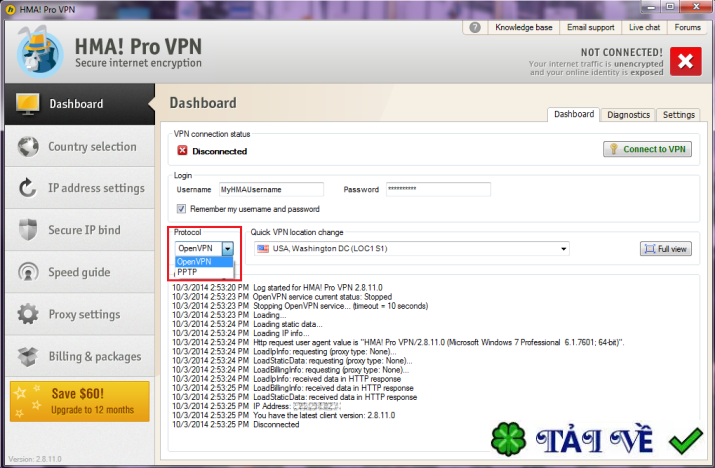Start a Live chat
This screenshot has height=468, width=715.
tap(644, 27)
